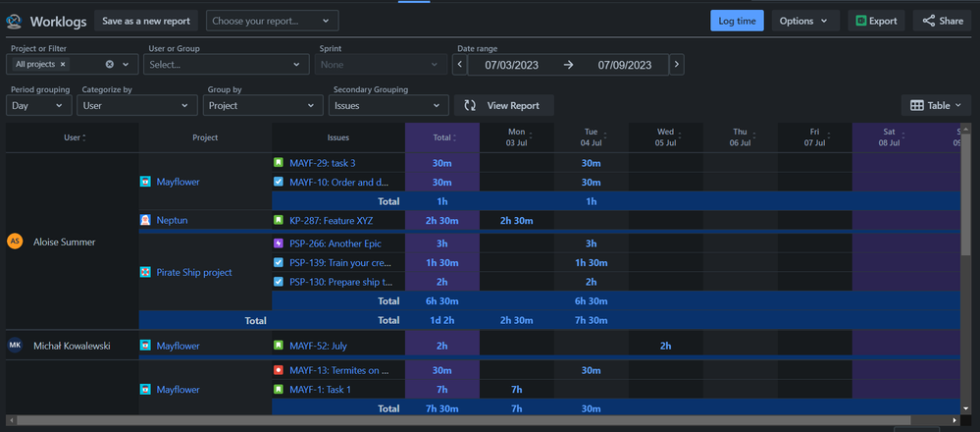Switch view using the Table menu
This screenshot has height=432, width=980.
click(936, 105)
